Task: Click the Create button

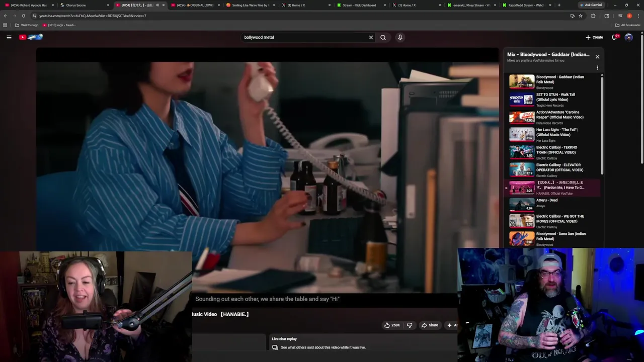Action: (x=594, y=37)
